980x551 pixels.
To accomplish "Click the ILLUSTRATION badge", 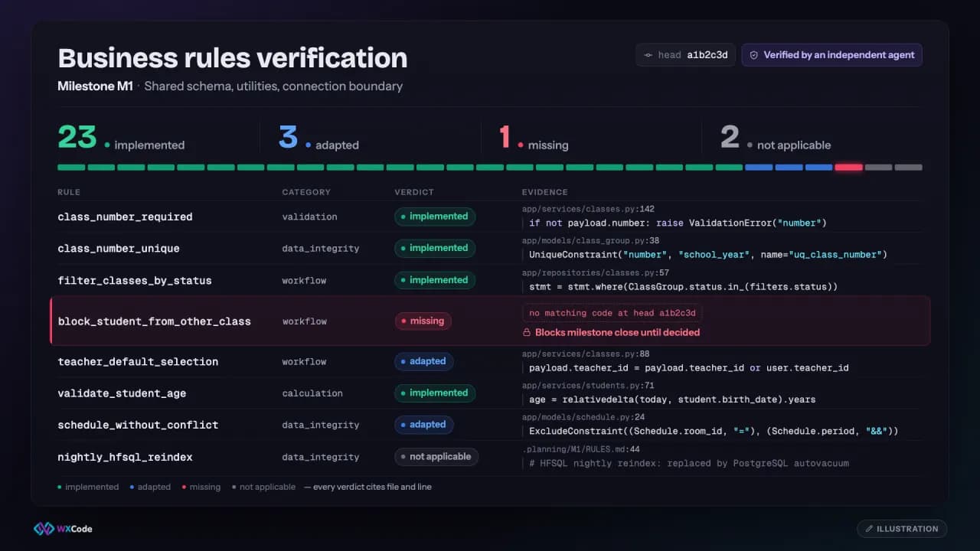I will pyautogui.click(x=902, y=529).
